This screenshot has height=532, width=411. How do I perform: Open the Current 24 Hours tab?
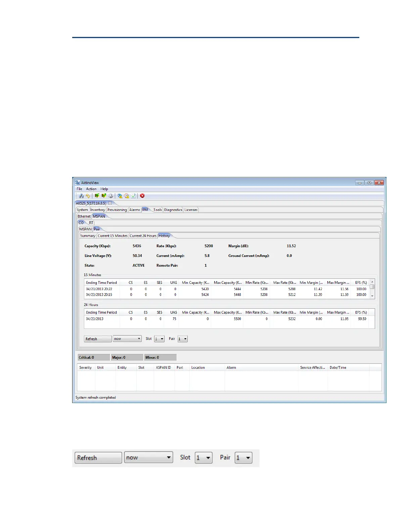143,236
